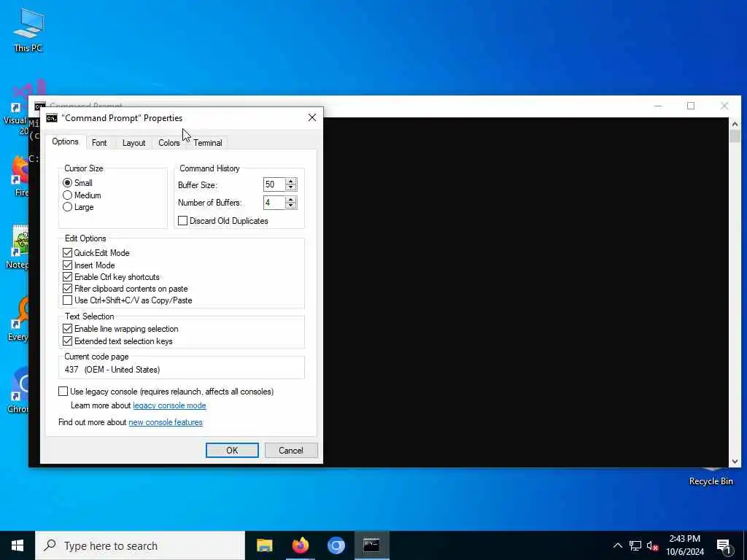Click Command Prompt scrollbar up arrow
The width and height of the screenshot is (747, 560).
click(735, 124)
